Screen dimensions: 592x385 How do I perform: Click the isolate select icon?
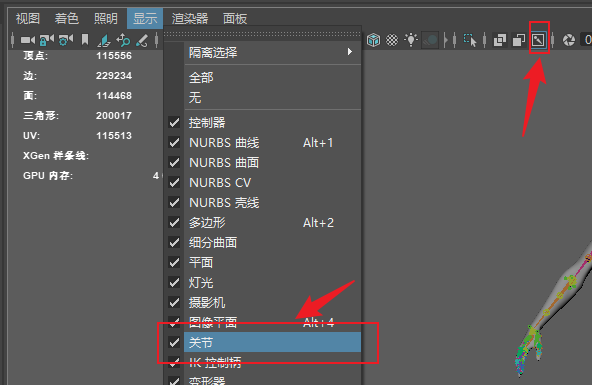click(470, 40)
